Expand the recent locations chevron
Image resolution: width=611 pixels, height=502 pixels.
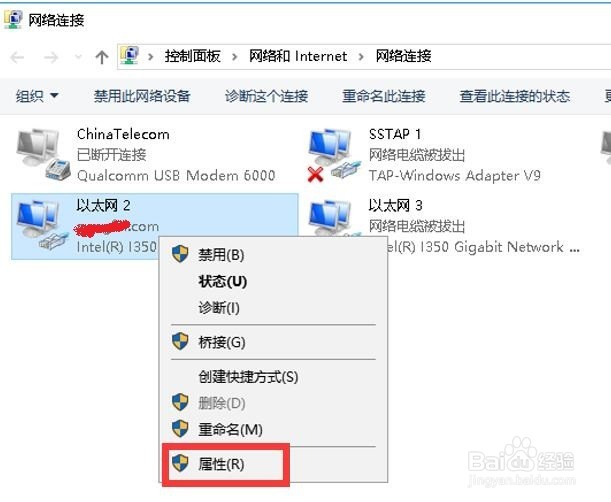point(78,57)
